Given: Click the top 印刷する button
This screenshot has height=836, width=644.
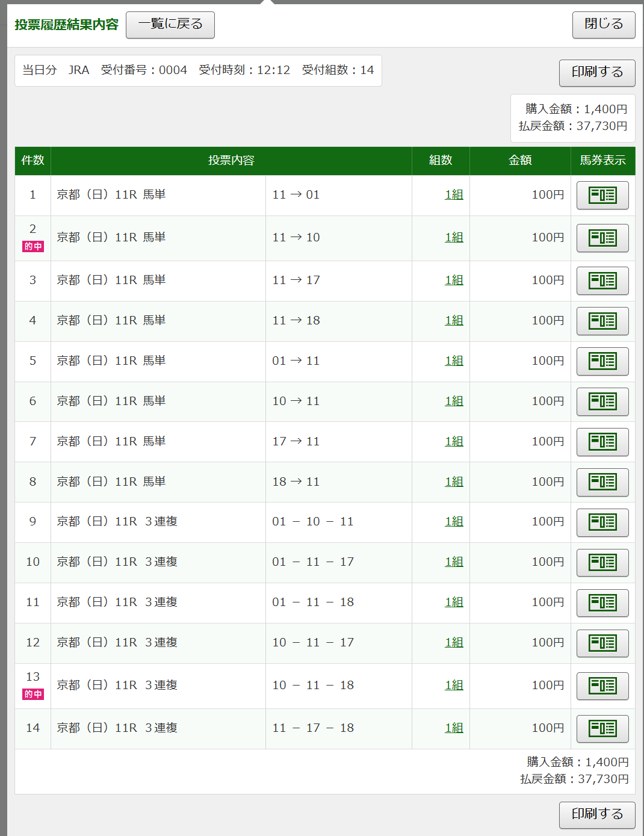Looking at the screenshot, I should point(597,72).
